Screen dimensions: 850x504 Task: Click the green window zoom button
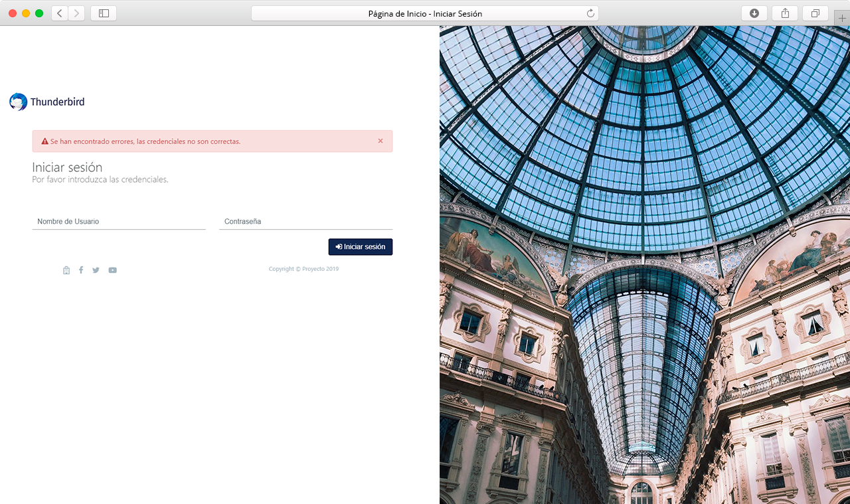click(39, 11)
